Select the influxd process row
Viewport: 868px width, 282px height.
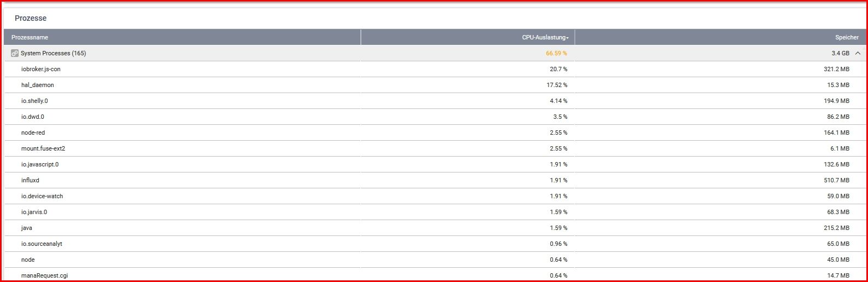435,180
